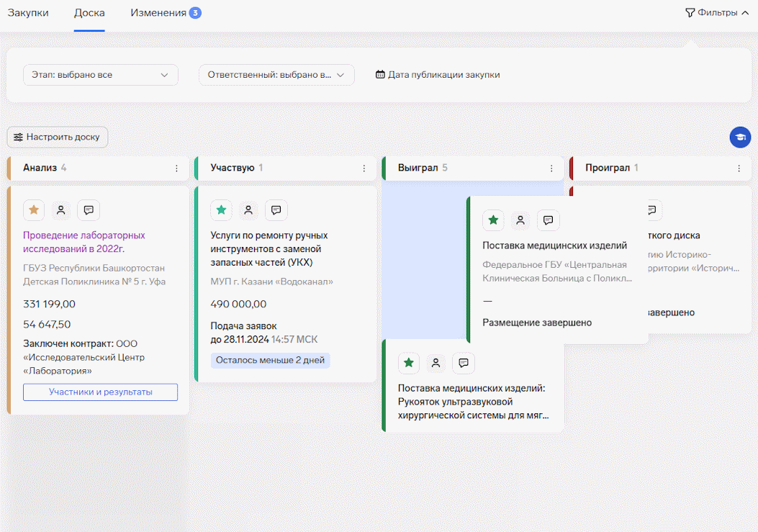
Task: Click the Анализ column header
Action: coord(98,168)
